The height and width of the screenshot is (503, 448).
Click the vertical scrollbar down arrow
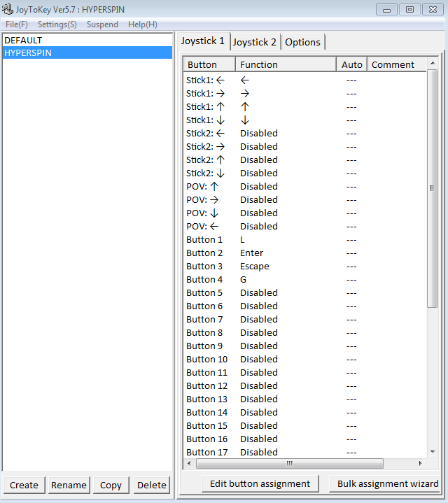coord(433,452)
